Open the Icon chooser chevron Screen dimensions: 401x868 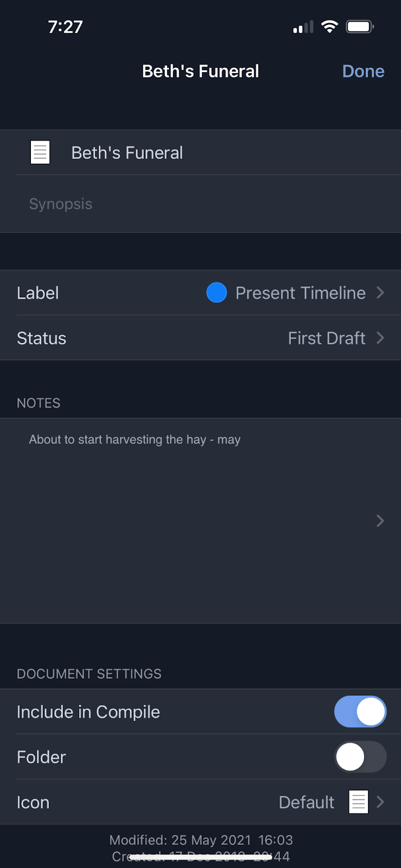pos(380,802)
